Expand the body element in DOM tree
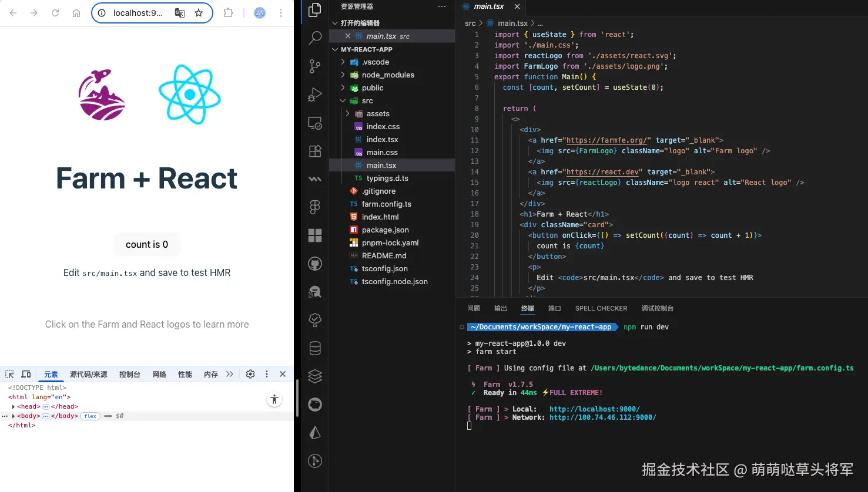868x492 pixels. (14, 416)
